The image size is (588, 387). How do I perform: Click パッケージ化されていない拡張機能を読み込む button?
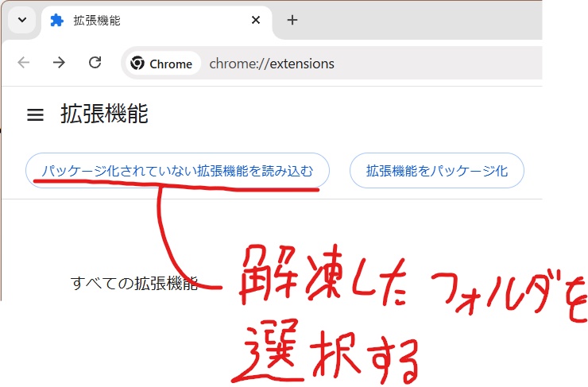(x=177, y=171)
